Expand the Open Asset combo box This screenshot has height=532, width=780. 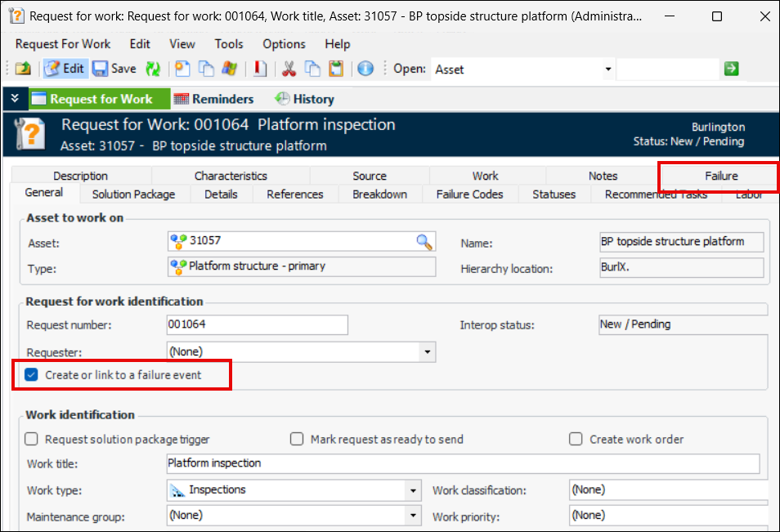point(607,69)
